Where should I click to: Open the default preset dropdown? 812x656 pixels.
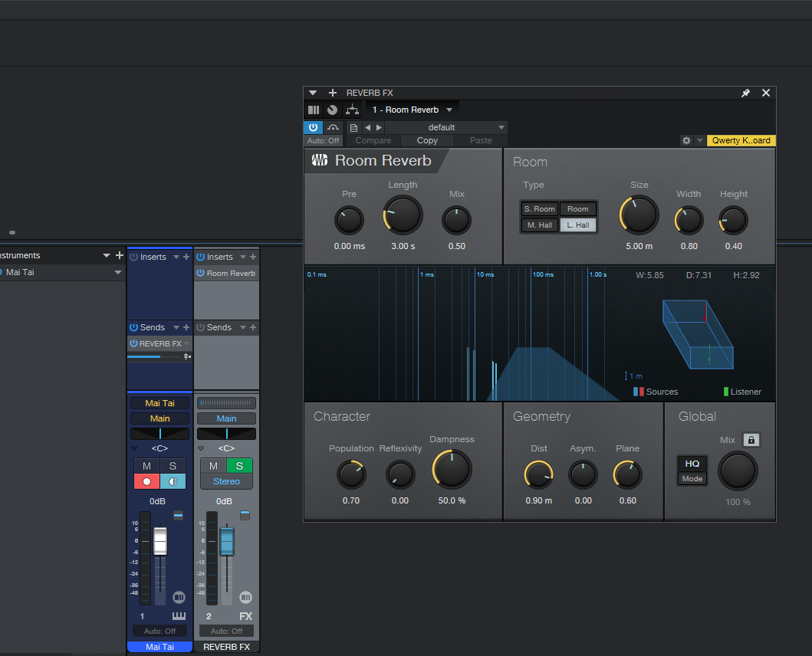501,127
